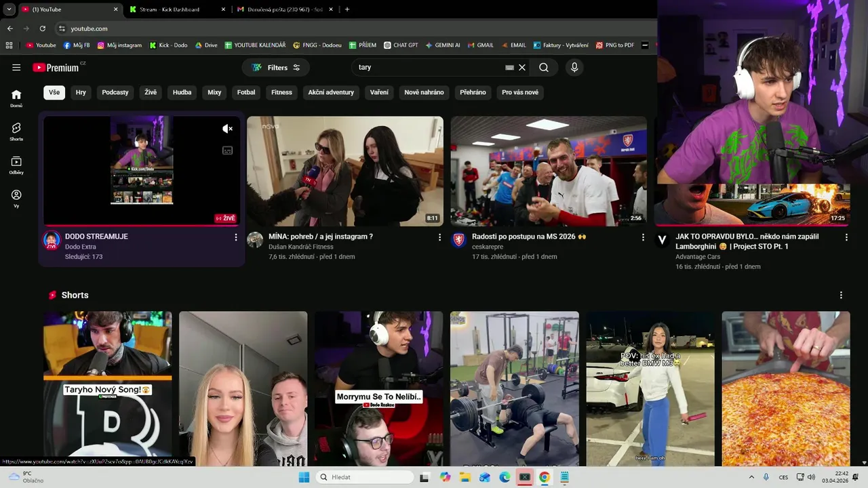Open CHAT GPT bookmark
Viewport: 868px width, 488px height.
[x=401, y=45]
